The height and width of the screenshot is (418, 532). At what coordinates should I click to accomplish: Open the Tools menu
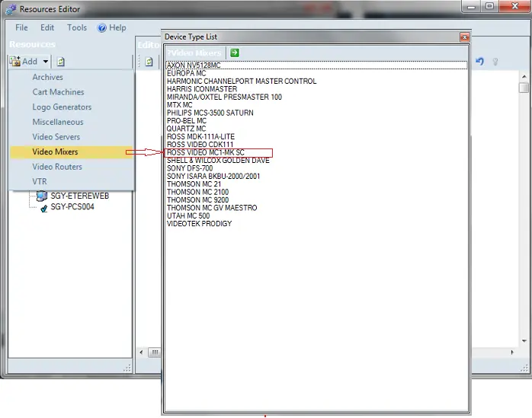click(77, 27)
